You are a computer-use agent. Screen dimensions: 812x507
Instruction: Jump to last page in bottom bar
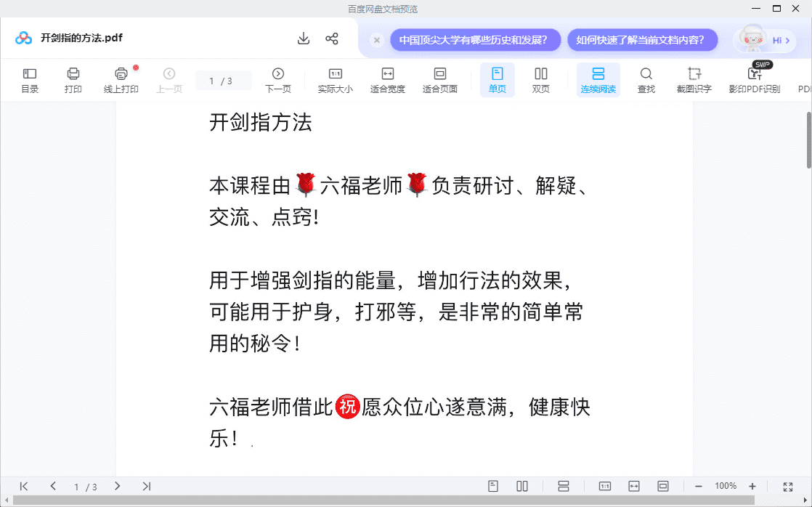click(146, 486)
